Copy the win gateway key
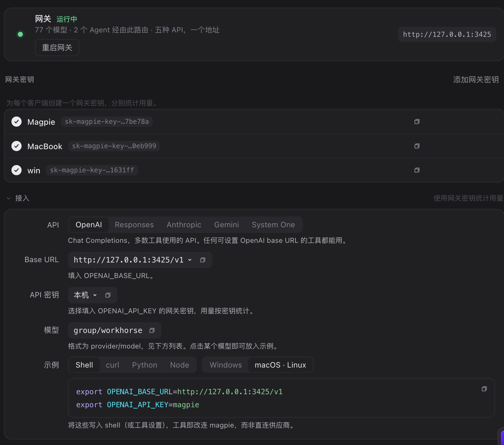This screenshot has width=504, height=445. [x=417, y=170]
